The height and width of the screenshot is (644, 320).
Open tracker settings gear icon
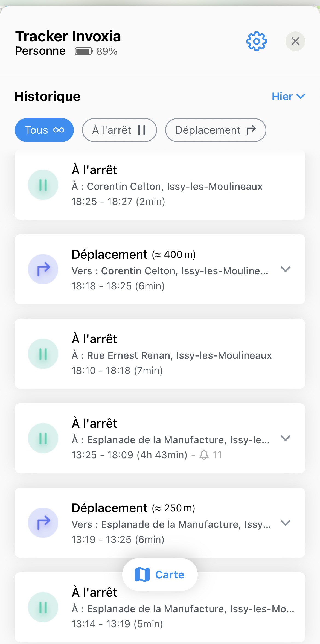pyautogui.click(x=257, y=41)
